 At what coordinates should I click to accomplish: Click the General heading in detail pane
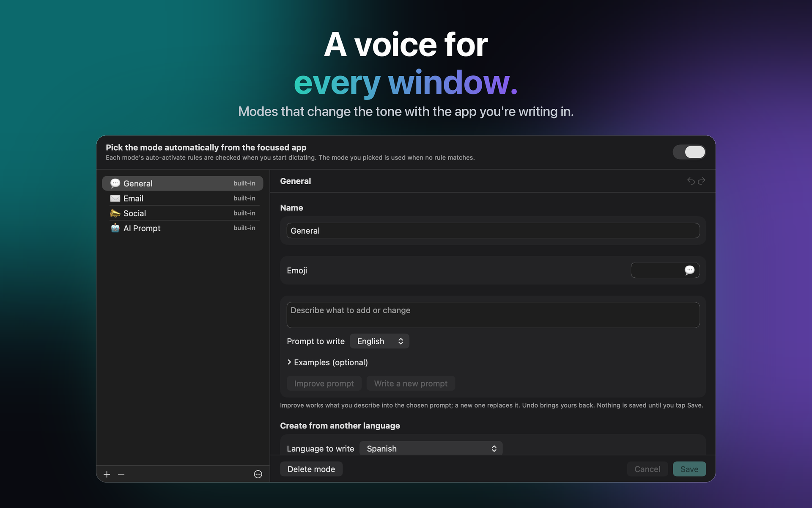pyautogui.click(x=296, y=181)
